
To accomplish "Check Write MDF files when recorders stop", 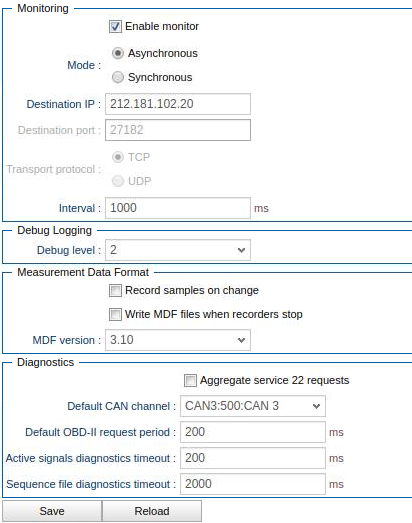I will (x=115, y=315).
